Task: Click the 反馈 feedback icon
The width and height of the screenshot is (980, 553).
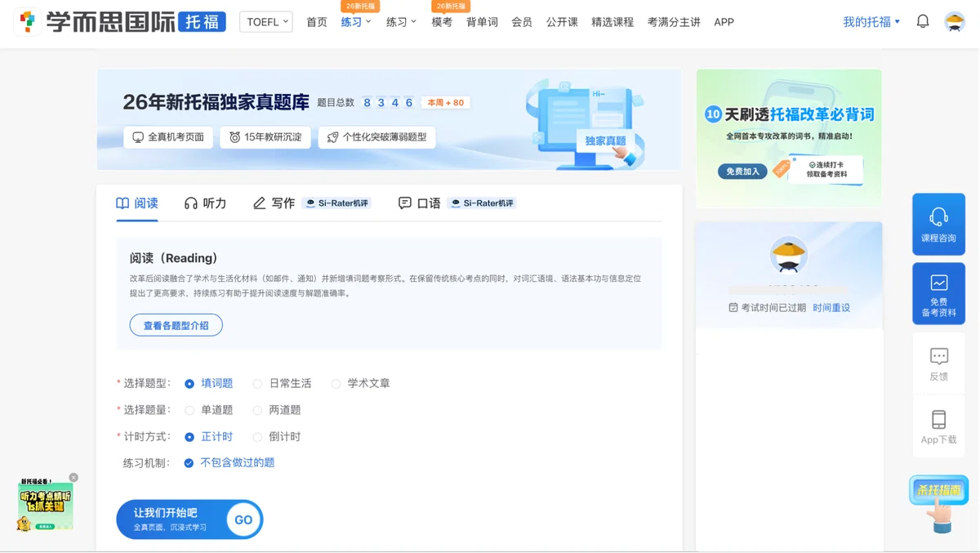Action: click(939, 356)
